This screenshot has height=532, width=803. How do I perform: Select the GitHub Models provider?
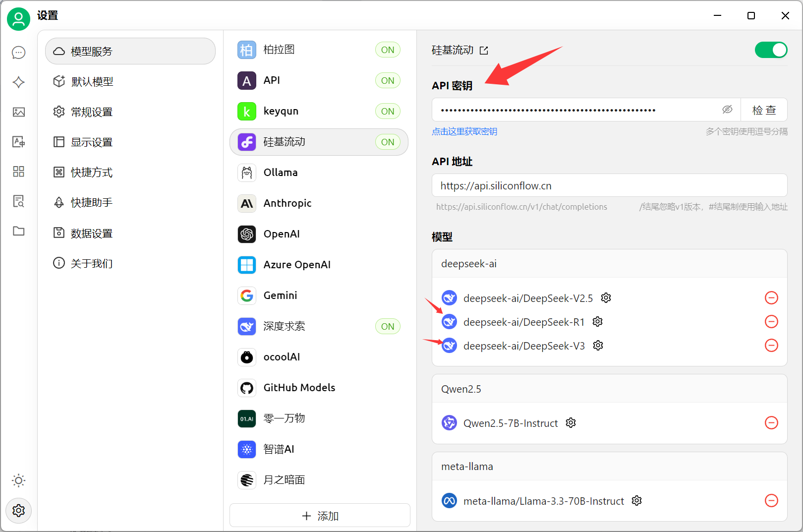[x=319, y=388]
